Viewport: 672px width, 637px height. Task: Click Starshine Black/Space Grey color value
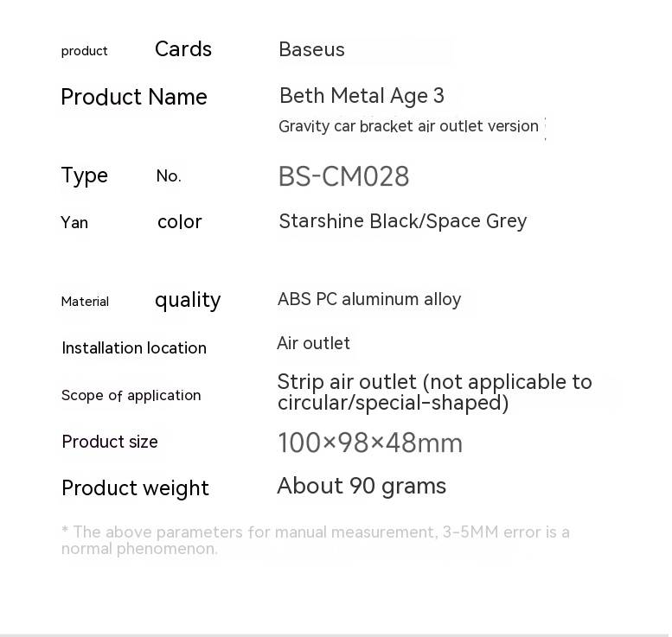point(403,222)
